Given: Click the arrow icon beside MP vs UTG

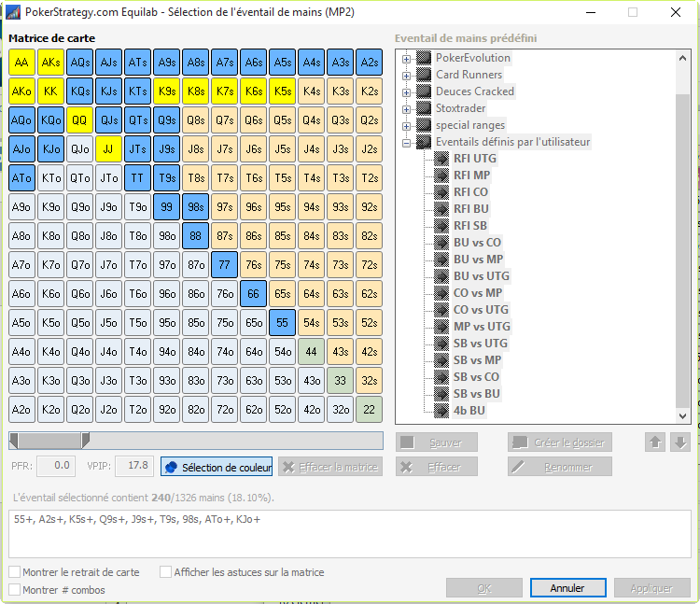Looking at the screenshot, I should pyautogui.click(x=441, y=327).
